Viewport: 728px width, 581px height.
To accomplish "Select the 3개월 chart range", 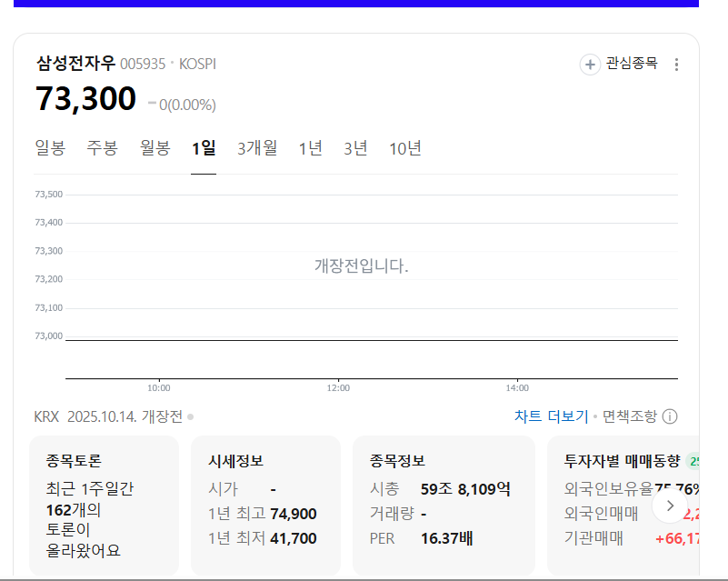I will click(257, 148).
